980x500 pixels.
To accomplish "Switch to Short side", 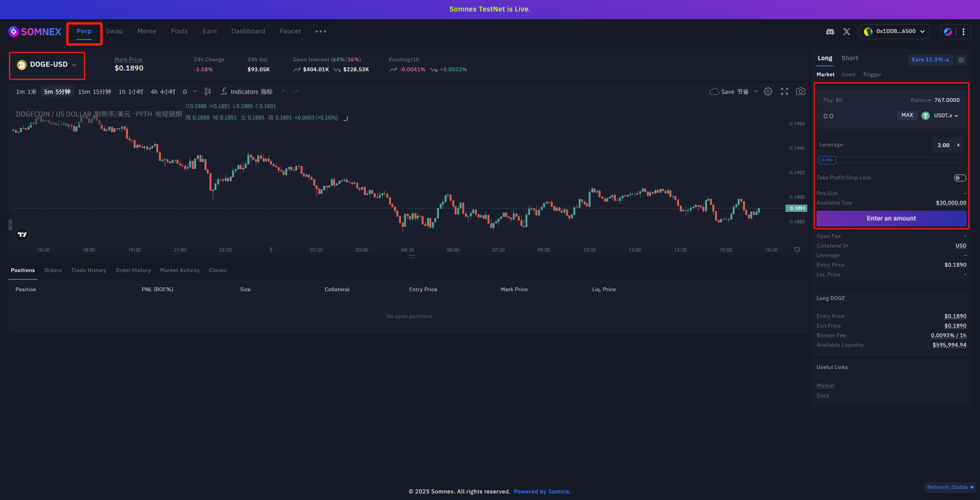I will (849, 58).
